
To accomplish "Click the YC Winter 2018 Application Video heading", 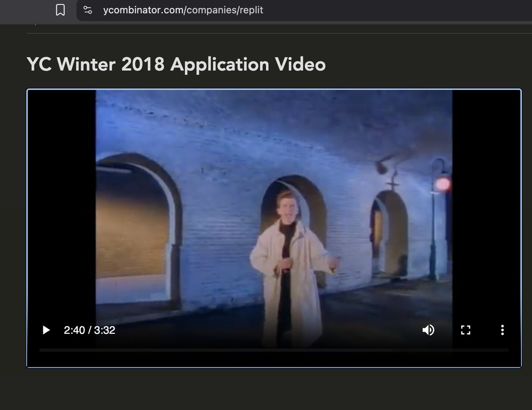I will pyautogui.click(x=176, y=64).
